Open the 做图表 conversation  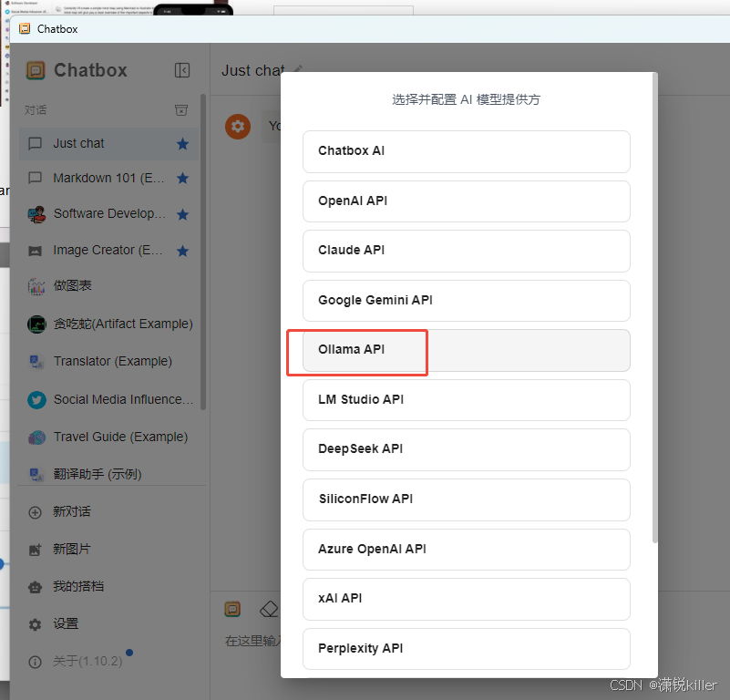[109, 285]
